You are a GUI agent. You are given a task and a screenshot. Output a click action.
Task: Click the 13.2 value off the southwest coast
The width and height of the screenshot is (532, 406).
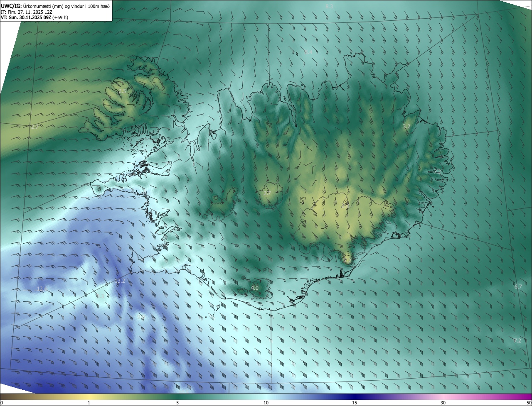coord(120,281)
